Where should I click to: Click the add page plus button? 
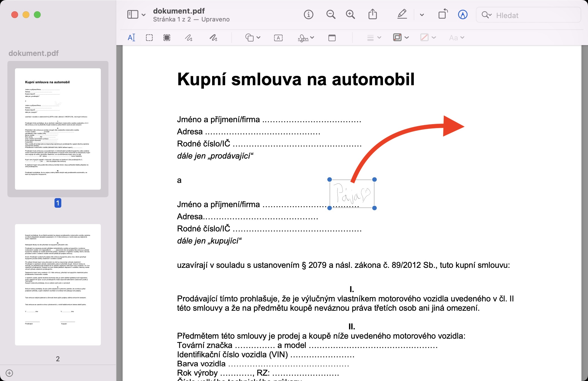(x=9, y=373)
